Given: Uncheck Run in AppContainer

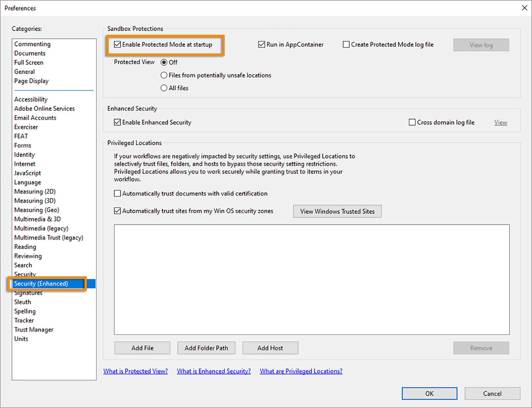Looking at the screenshot, I should click(x=261, y=44).
